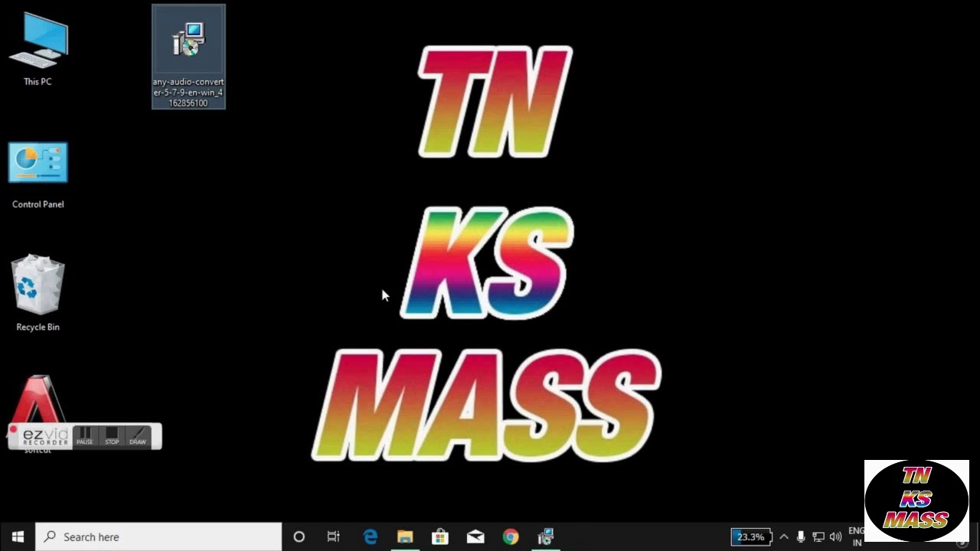
Task: Open Task View from the taskbar
Action: [333, 536]
